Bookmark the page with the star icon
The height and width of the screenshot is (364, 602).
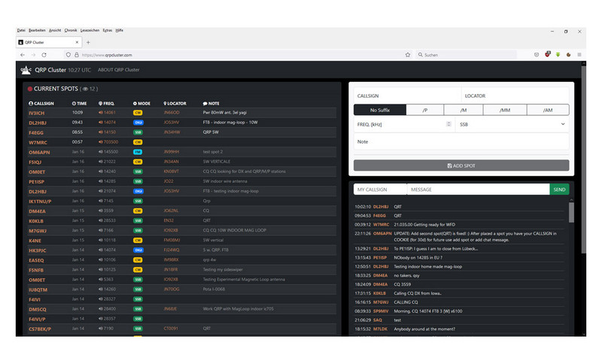pos(408,55)
